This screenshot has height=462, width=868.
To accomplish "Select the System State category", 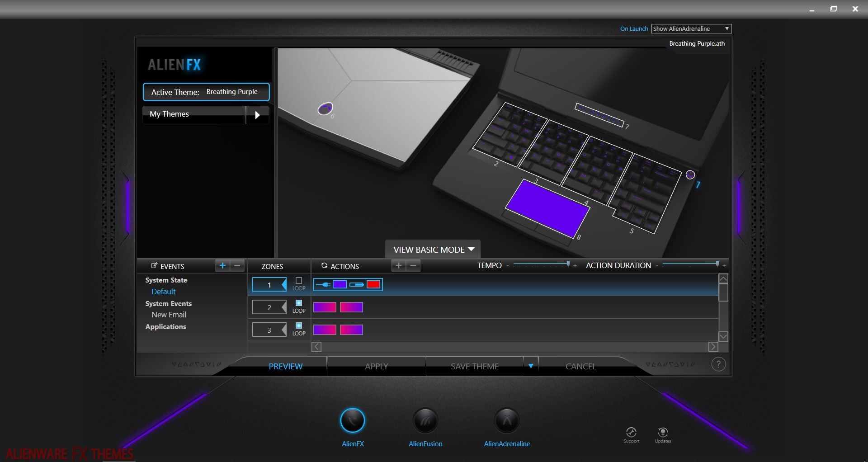I will [166, 280].
